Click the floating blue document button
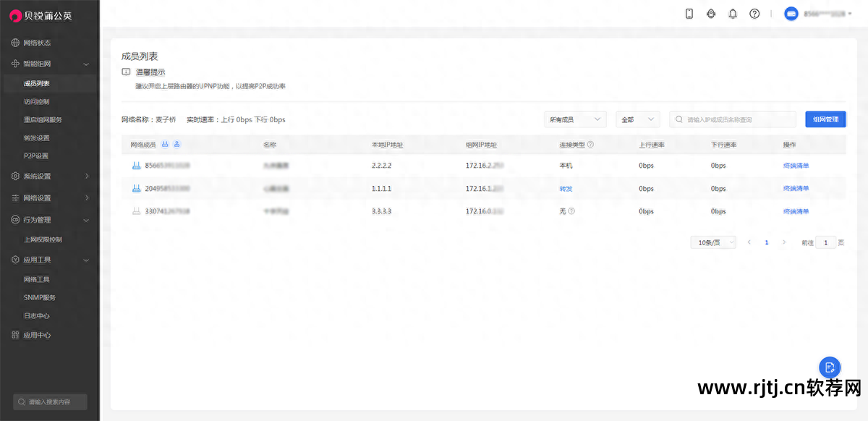The height and width of the screenshot is (421, 868). coord(830,367)
